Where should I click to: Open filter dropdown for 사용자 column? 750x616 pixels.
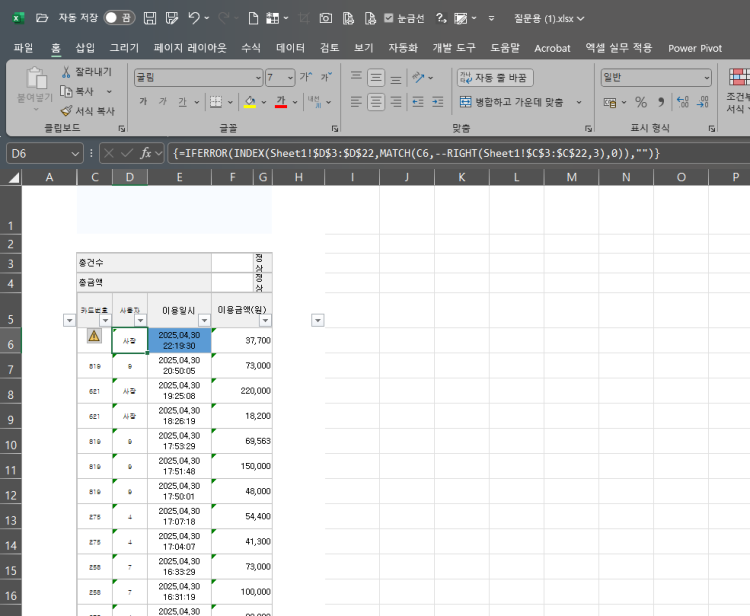(x=141, y=320)
